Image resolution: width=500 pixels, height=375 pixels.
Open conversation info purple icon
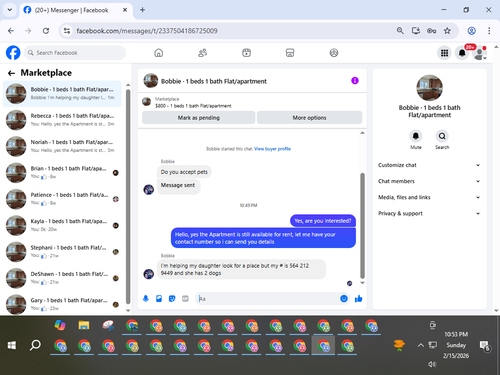tap(355, 81)
